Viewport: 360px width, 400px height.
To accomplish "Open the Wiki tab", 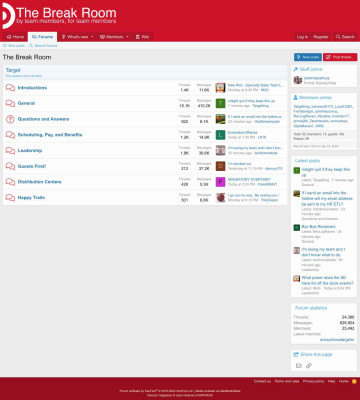I will (x=142, y=37).
